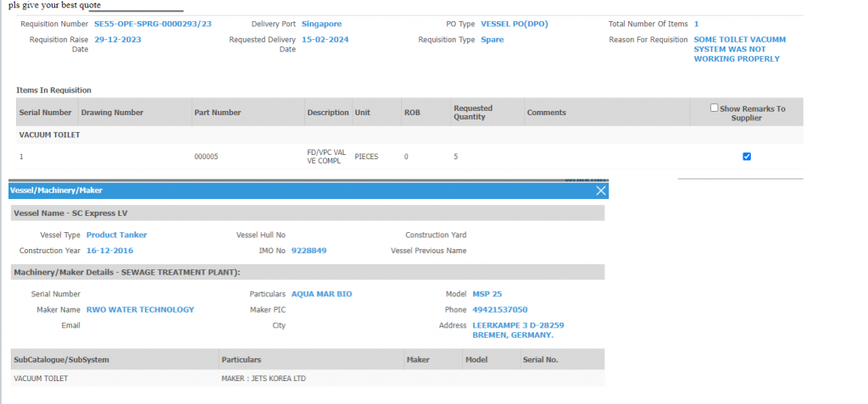Click the Part Number column header
Screen dimensions: 868x404
[217, 113]
